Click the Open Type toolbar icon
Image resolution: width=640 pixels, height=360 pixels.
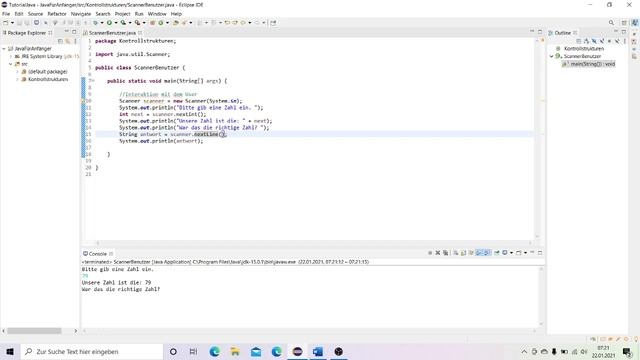pyautogui.click(x=176, y=23)
